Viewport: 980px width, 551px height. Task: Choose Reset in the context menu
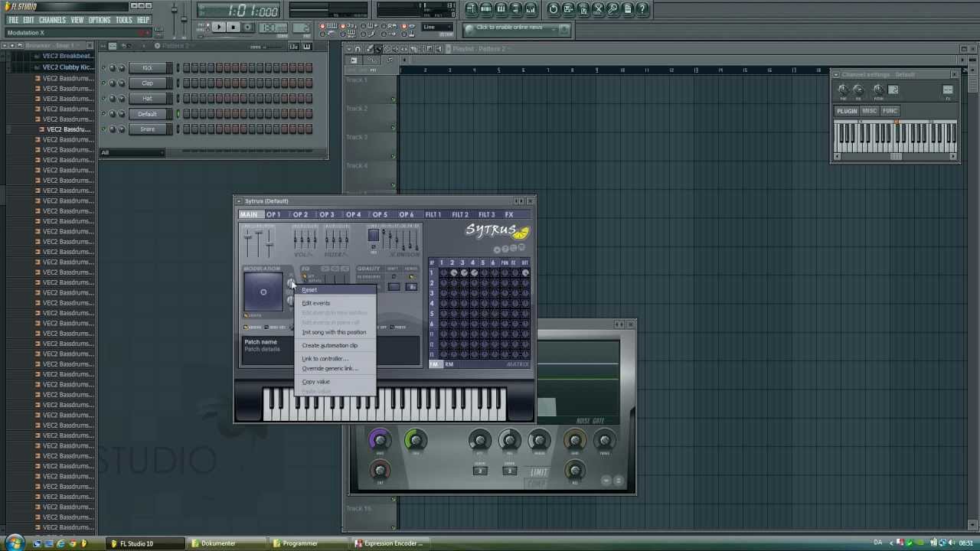click(x=335, y=290)
